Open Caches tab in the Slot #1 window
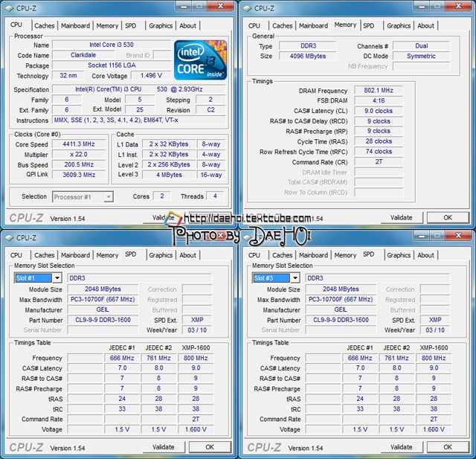Image resolution: width=476 pixels, height=459 pixels. (x=45, y=255)
